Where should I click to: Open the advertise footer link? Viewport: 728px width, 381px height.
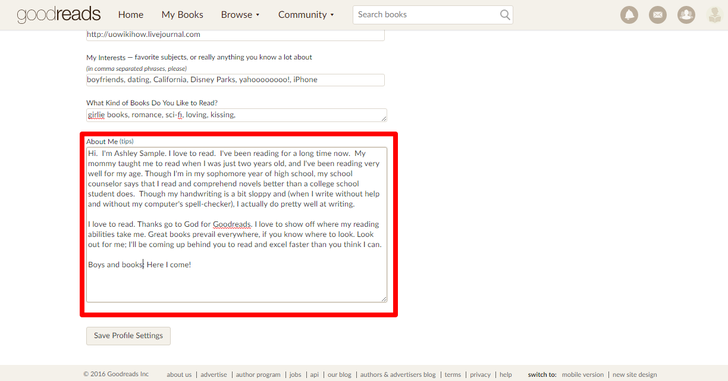click(x=214, y=375)
